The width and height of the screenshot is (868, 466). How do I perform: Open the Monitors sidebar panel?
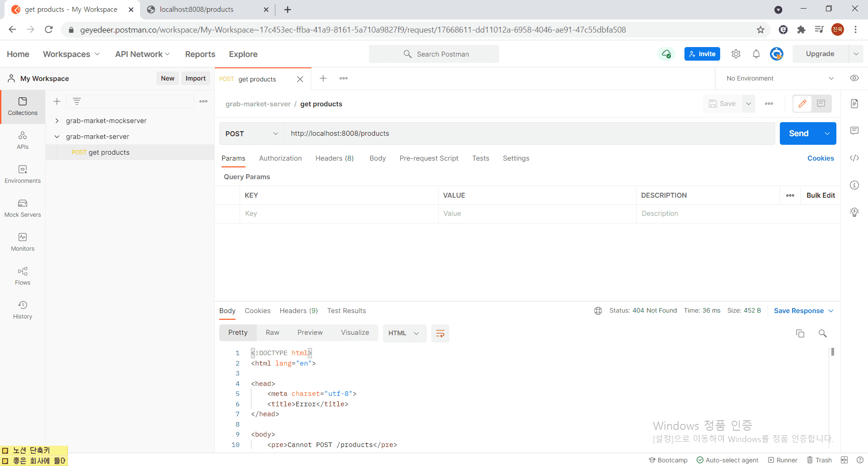23,243
